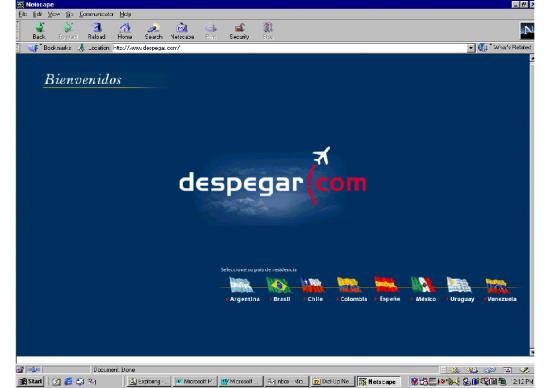Expand the Location history dropdown arrow
550x388 pixels.
(x=471, y=48)
